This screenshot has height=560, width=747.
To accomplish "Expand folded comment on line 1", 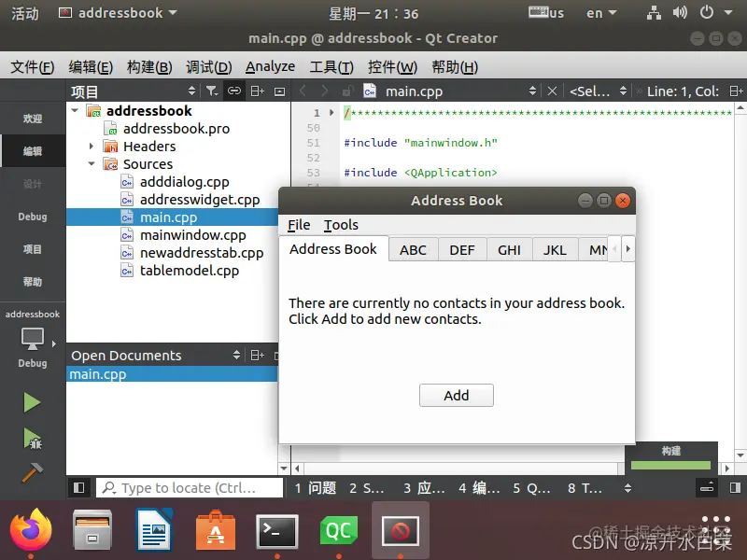I will [x=331, y=113].
